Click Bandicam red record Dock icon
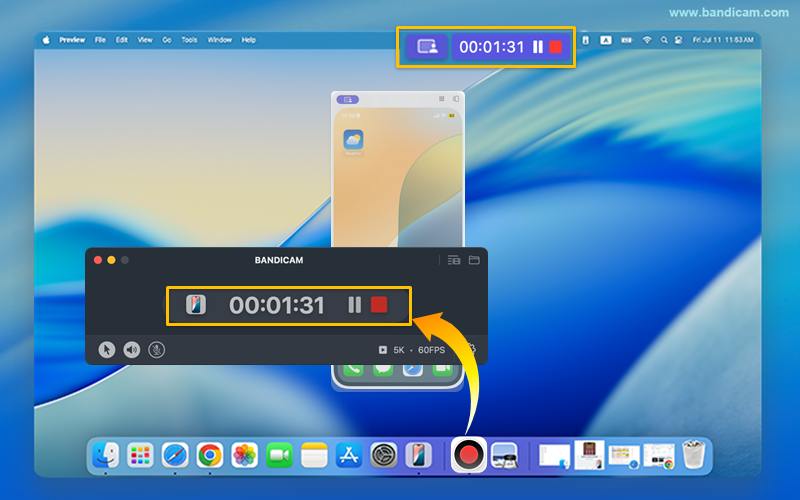This screenshot has height=500, width=800. [468, 454]
